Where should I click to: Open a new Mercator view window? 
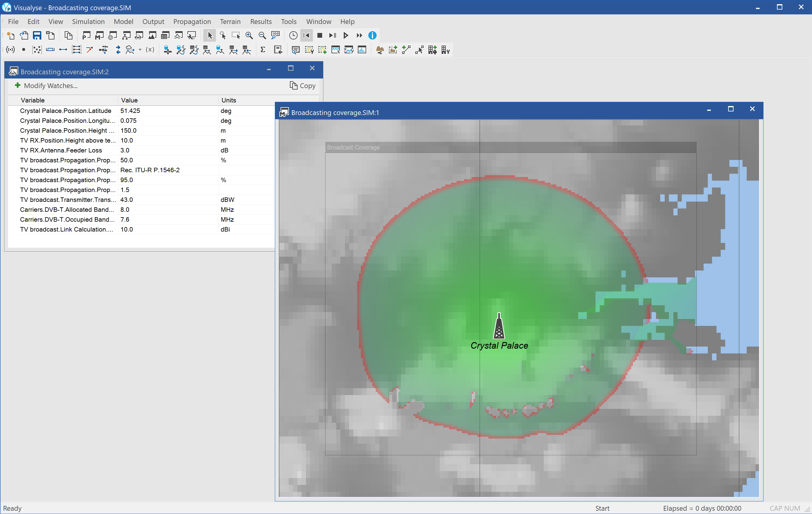tap(99, 35)
